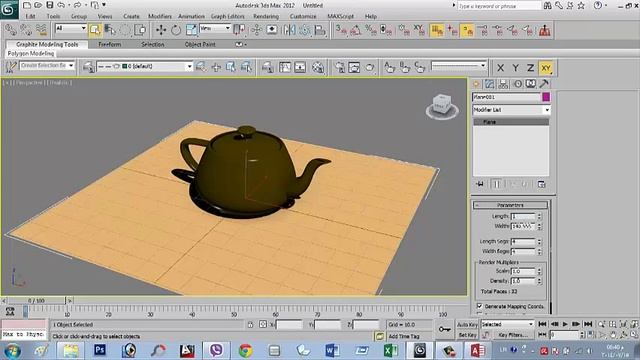The width and height of the screenshot is (640, 360).
Task: Open the Motion command panel tab
Action: click(x=518, y=84)
